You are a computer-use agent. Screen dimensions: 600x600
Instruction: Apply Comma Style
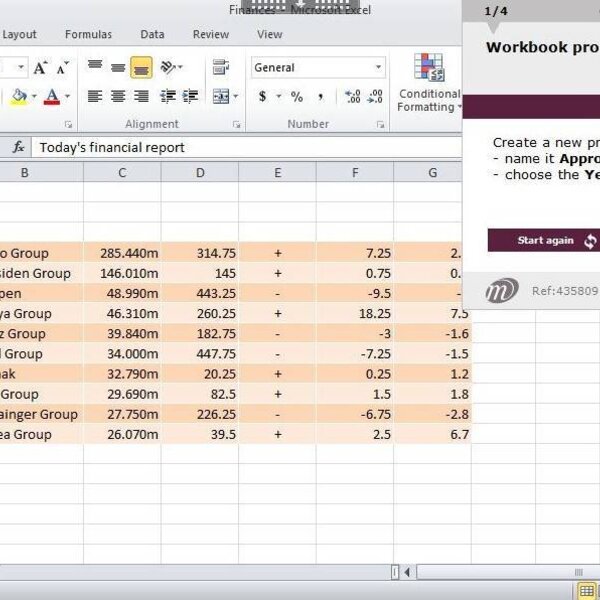click(320, 96)
